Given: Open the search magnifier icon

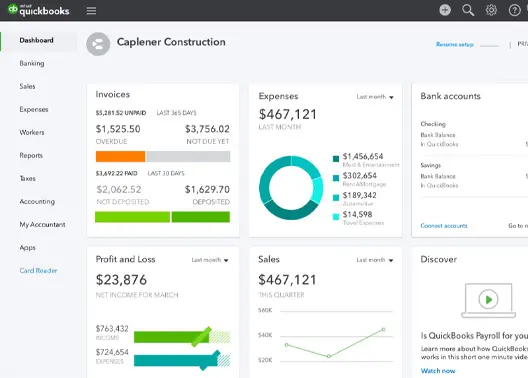Looking at the screenshot, I should tap(468, 10).
